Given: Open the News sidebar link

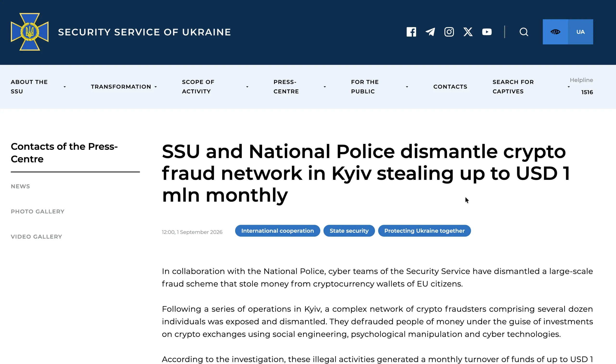Looking at the screenshot, I should point(20,186).
